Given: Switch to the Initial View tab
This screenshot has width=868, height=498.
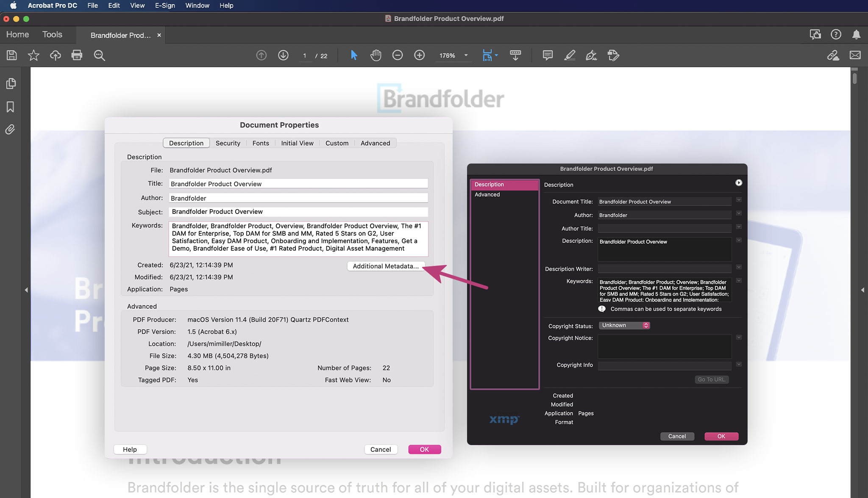Looking at the screenshot, I should pyautogui.click(x=297, y=143).
